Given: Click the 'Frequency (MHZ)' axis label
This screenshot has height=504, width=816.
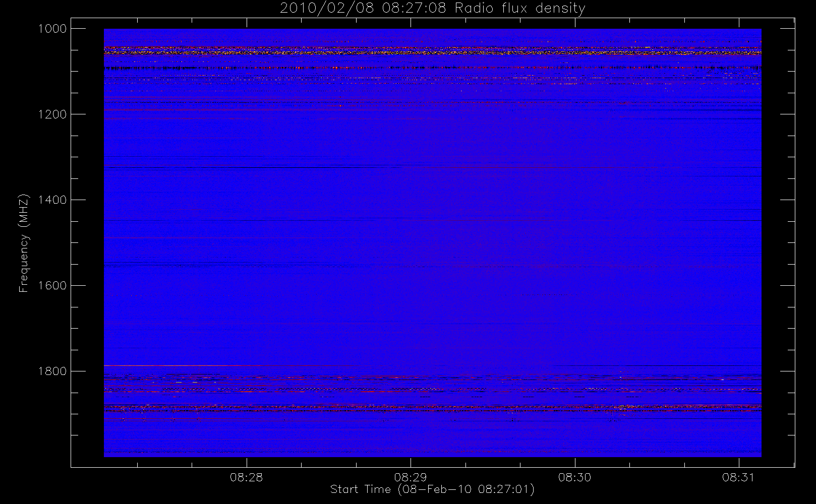Looking at the screenshot, I should point(23,243).
